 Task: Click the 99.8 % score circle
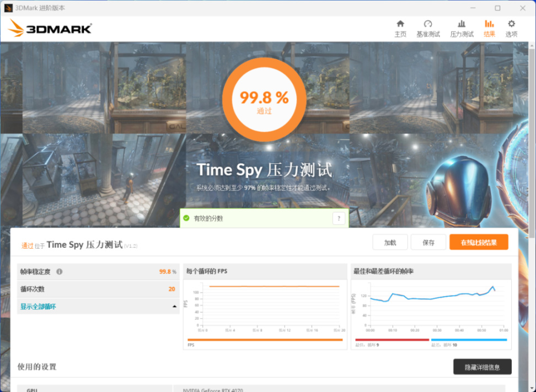pos(264,99)
